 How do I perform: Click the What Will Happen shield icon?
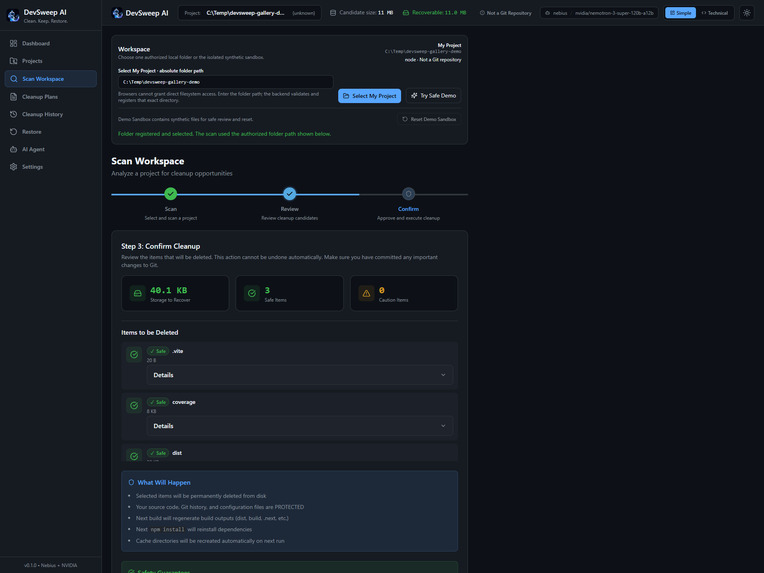click(x=131, y=482)
